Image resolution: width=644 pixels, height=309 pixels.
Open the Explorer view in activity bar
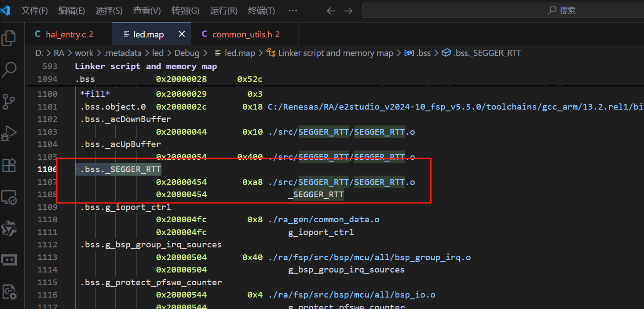pos(9,38)
